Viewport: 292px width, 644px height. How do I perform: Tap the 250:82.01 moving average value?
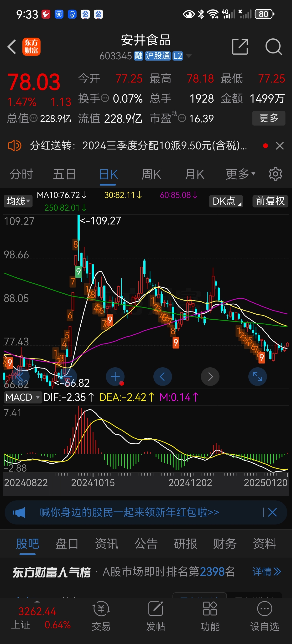[66, 208]
